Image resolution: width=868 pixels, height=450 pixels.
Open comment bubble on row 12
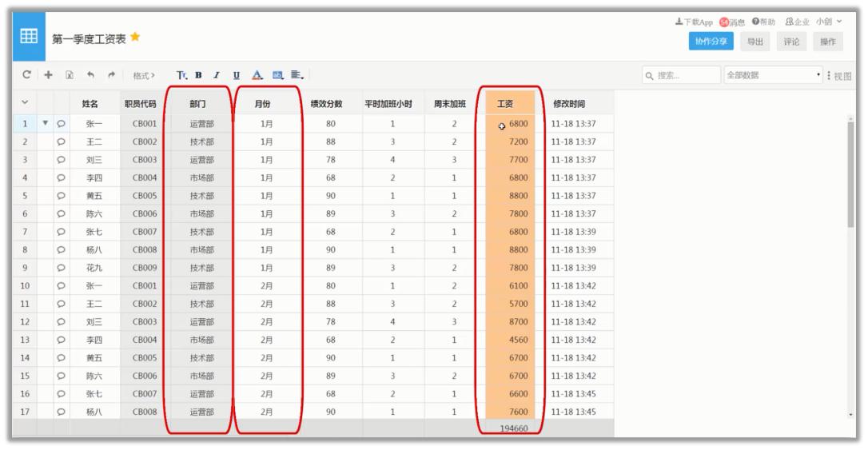click(x=61, y=321)
